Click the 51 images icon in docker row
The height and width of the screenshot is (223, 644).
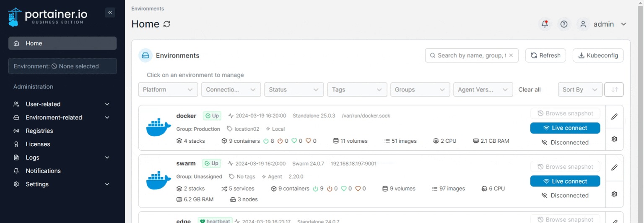point(387,141)
